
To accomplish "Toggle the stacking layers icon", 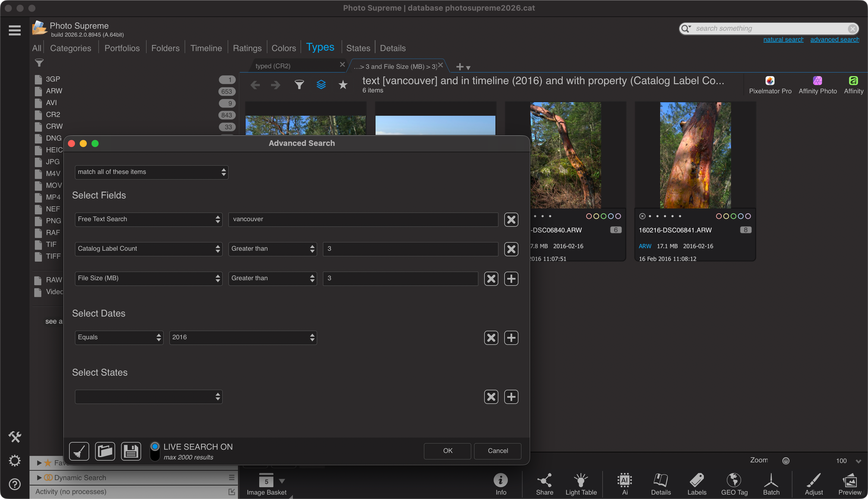I will [321, 84].
